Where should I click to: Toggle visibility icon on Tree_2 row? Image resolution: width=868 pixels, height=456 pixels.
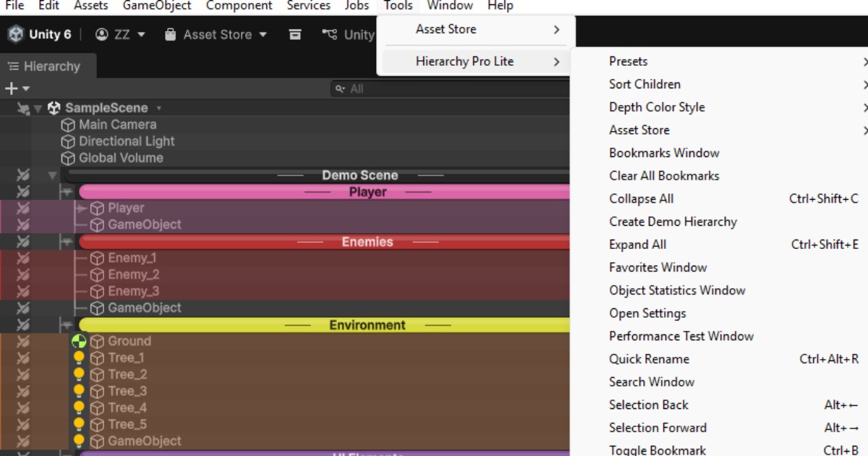(23, 374)
